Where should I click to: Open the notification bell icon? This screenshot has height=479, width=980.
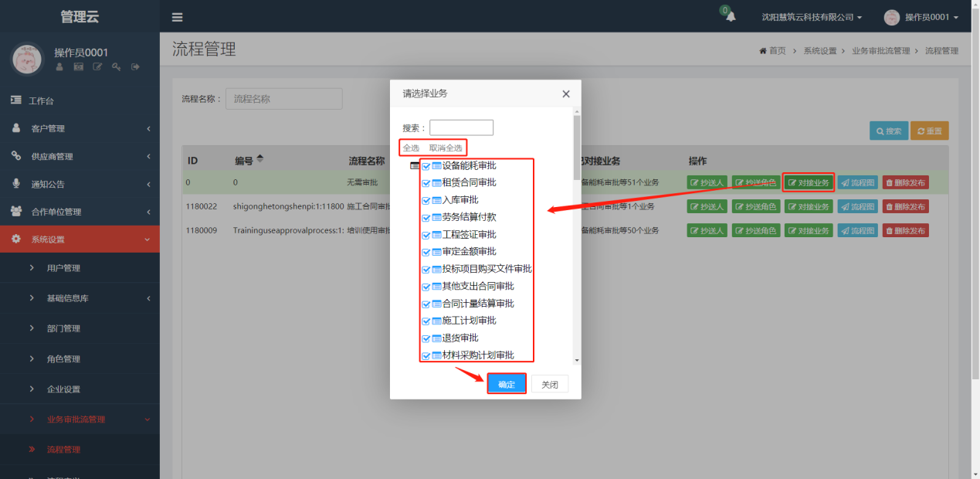(731, 17)
